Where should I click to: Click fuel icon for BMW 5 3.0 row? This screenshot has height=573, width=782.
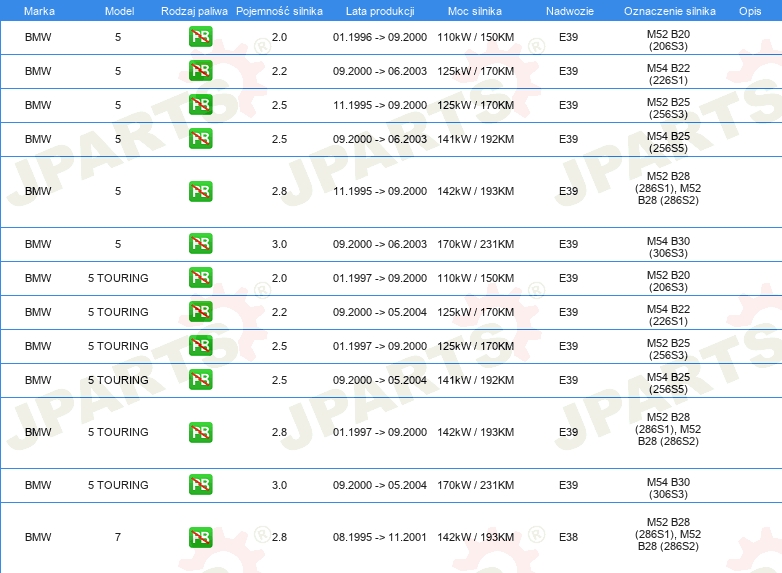pos(200,244)
